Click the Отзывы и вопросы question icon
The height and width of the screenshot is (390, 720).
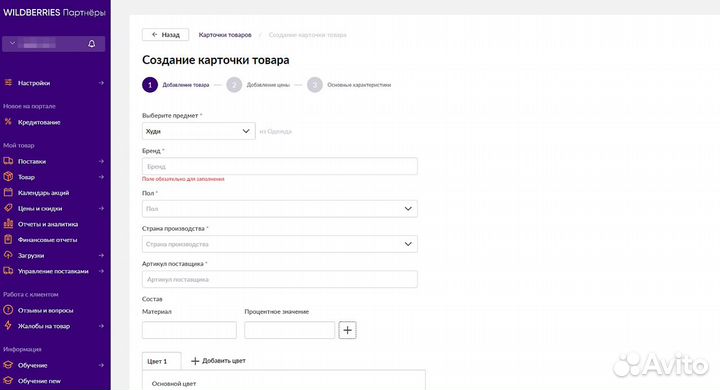(x=8, y=310)
